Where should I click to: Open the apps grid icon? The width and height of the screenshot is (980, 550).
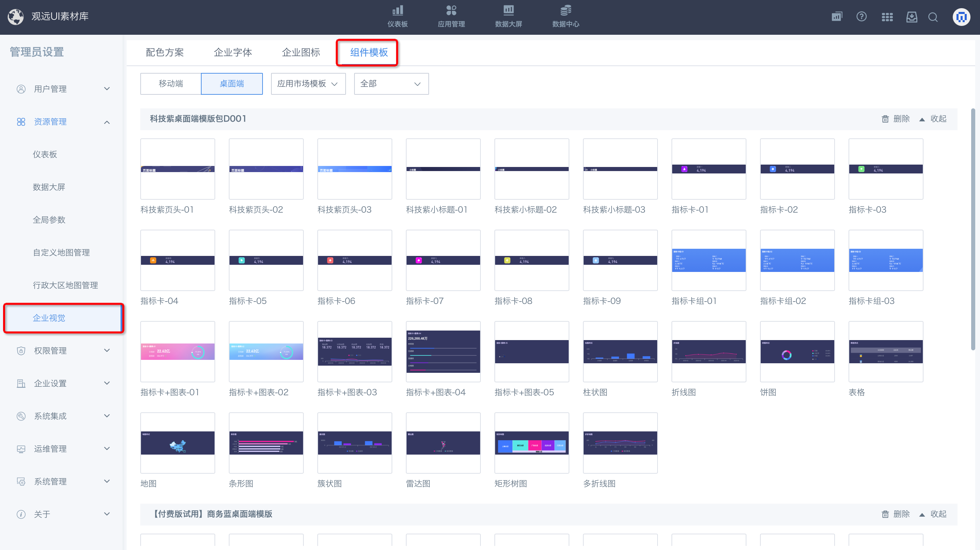point(887,17)
